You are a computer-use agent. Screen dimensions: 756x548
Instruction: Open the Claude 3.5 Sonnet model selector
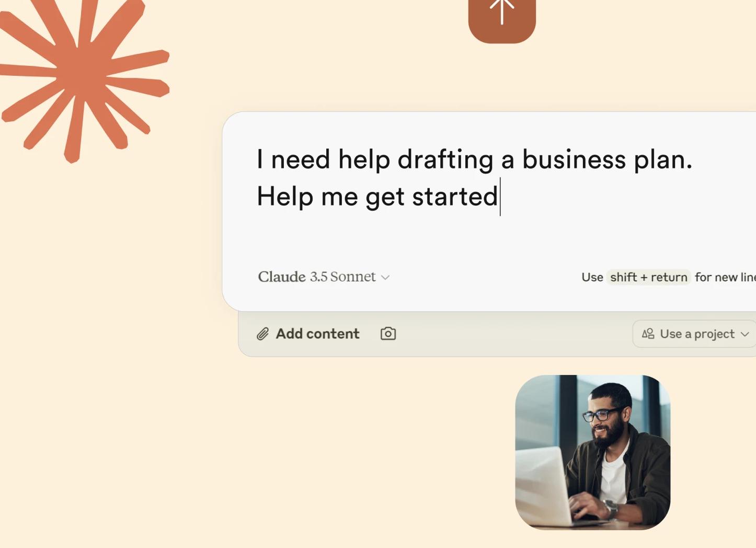click(x=324, y=277)
